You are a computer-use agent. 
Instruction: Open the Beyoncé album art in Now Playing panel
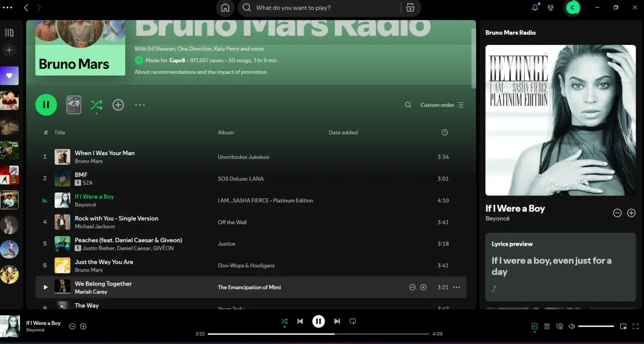coord(560,120)
